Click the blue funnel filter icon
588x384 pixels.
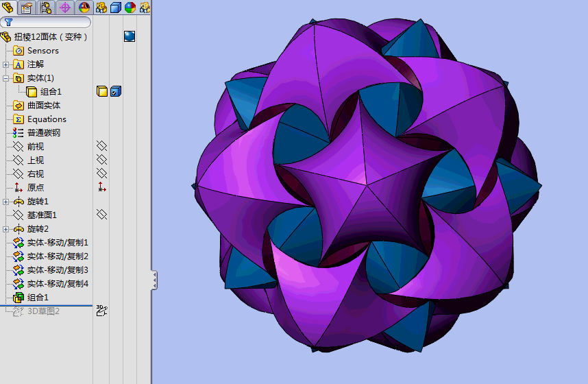tap(8, 23)
